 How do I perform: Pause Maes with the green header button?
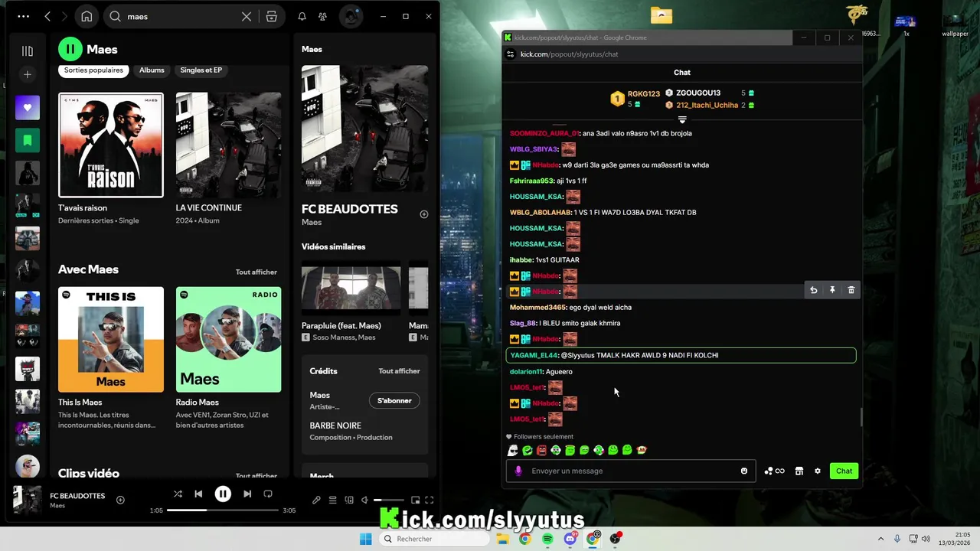tap(70, 49)
